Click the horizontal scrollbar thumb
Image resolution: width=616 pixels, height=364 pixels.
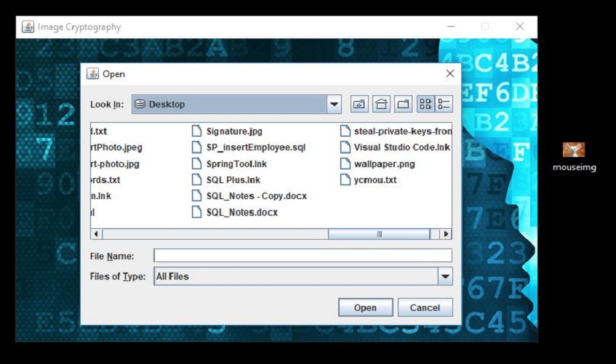click(x=379, y=234)
